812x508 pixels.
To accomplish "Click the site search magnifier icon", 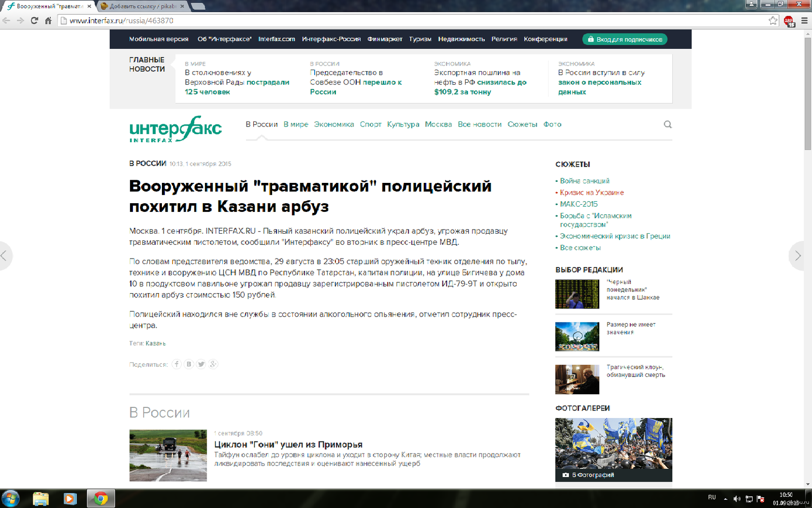I will pyautogui.click(x=667, y=124).
